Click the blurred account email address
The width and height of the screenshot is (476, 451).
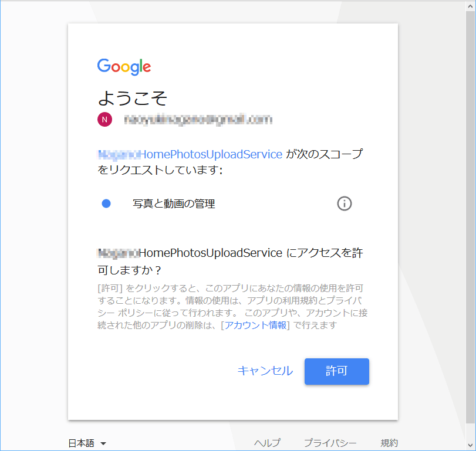[x=198, y=120]
